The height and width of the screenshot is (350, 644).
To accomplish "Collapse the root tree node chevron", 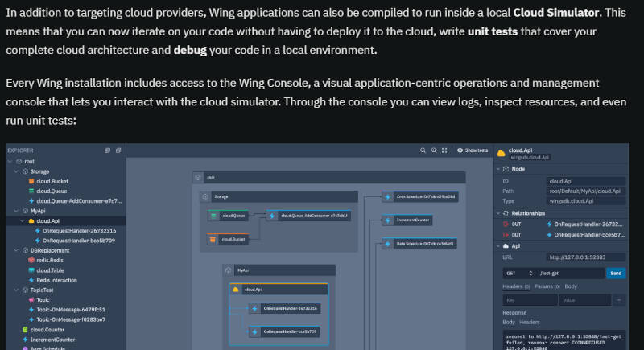I will [10, 161].
